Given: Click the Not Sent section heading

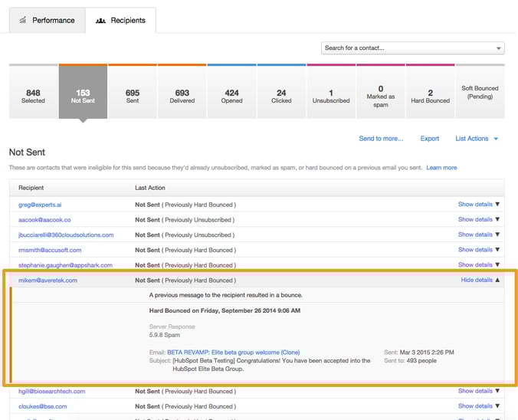Looking at the screenshot, I should pos(27,153).
